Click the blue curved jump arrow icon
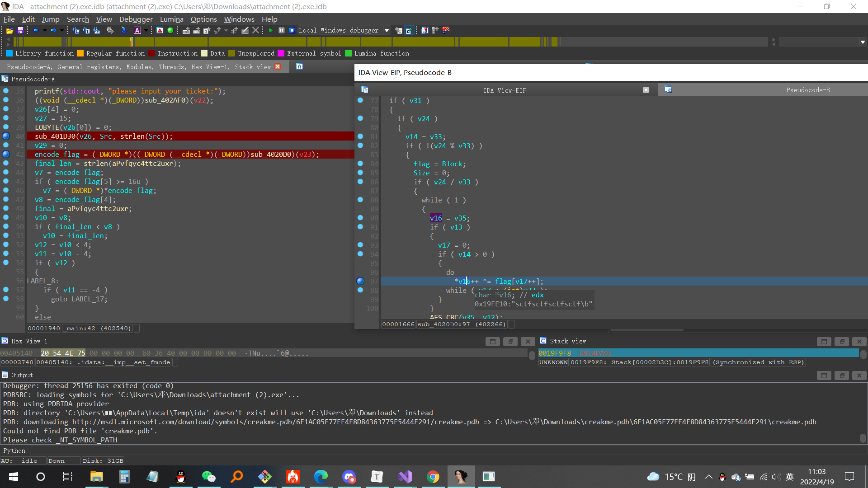Screen dimensions: 868x488 123,30
